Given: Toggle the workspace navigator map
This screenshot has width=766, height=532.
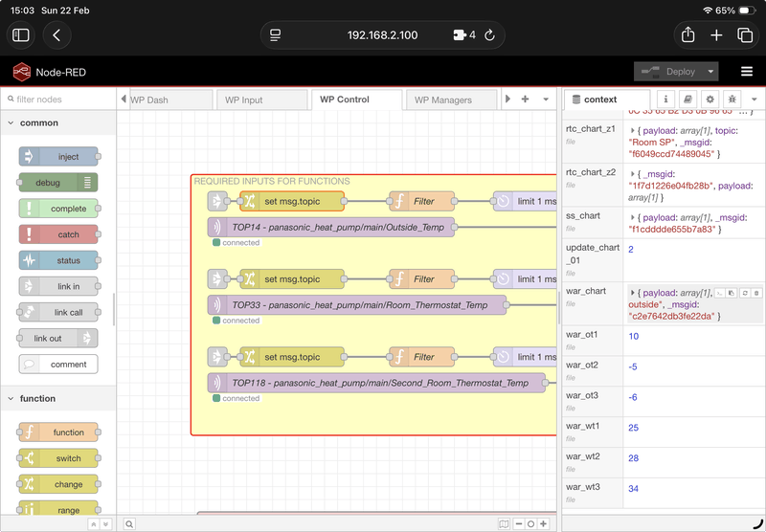Looking at the screenshot, I should [x=504, y=523].
